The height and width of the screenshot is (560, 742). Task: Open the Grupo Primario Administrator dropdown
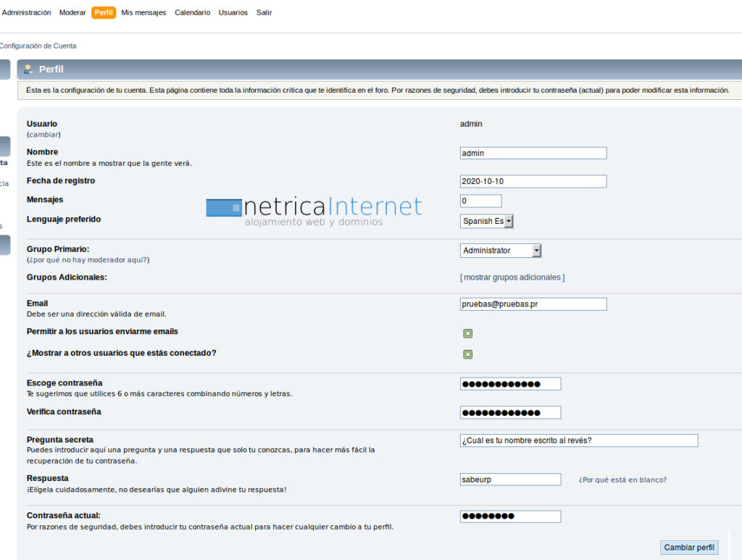click(500, 250)
